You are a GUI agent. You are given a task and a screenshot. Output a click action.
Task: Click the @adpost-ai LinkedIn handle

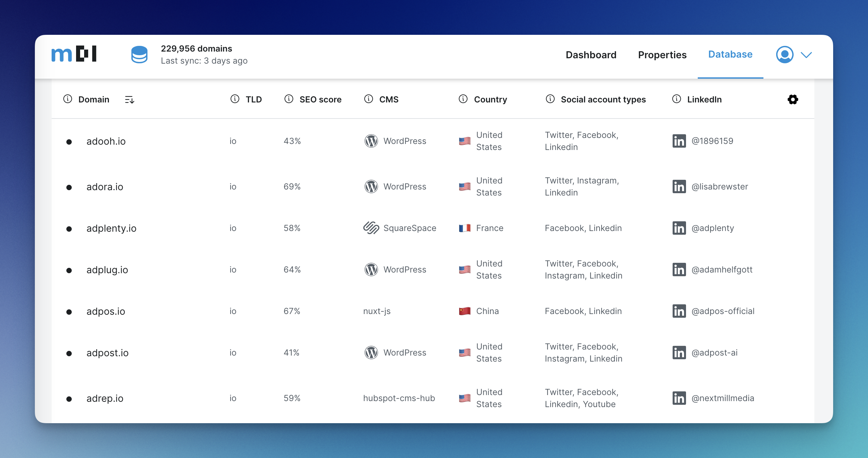click(715, 353)
